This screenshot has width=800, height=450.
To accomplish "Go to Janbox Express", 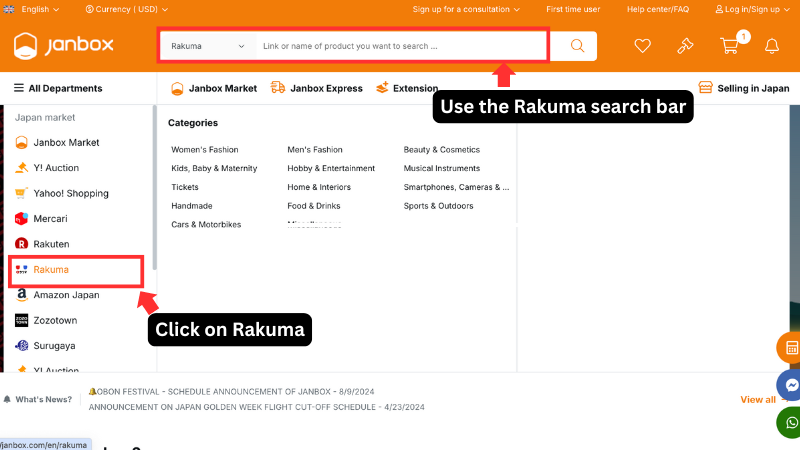I will click(316, 88).
